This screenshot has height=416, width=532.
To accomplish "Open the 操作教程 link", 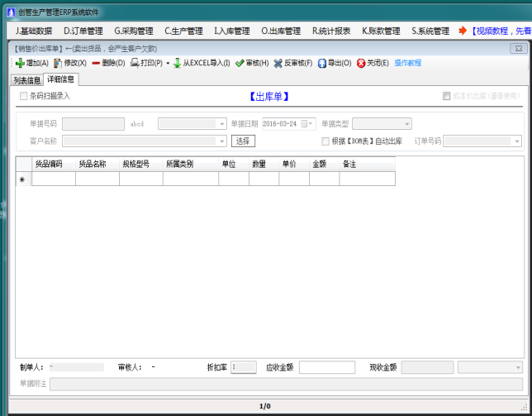I will pos(407,63).
